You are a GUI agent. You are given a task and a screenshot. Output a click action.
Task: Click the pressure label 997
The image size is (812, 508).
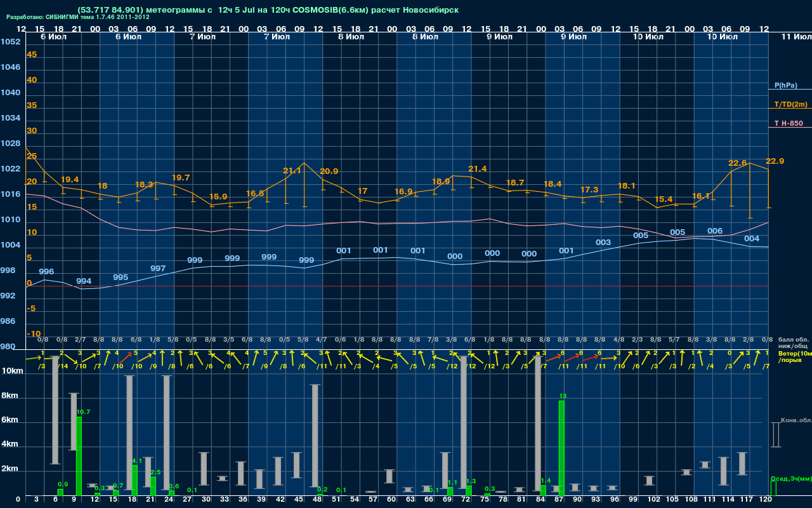pyautogui.click(x=158, y=269)
